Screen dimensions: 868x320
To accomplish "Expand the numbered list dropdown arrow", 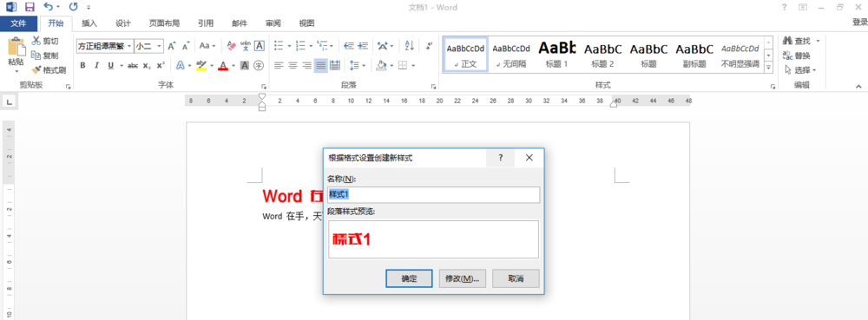I will click(310, 46).
